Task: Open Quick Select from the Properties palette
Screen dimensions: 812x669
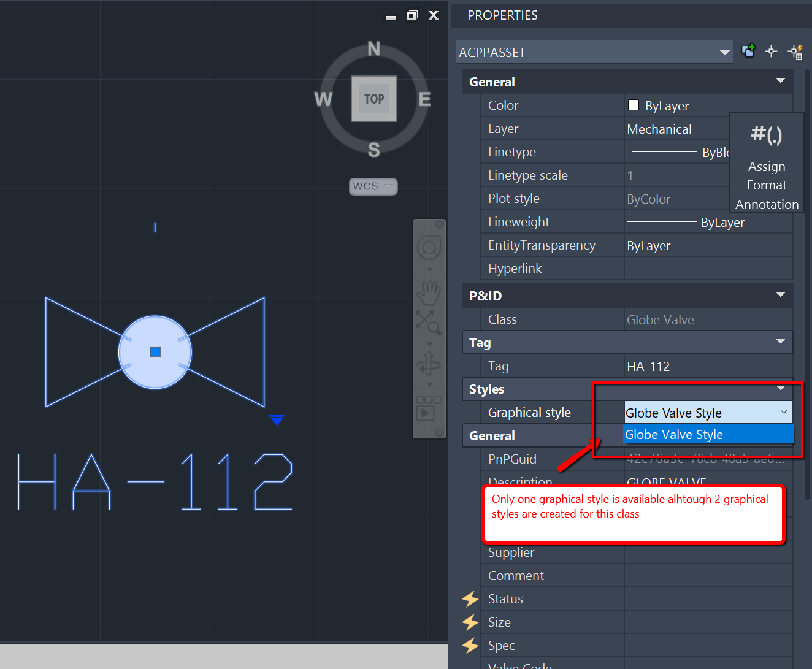Action: pyautogui.click(x=795, y=52)
